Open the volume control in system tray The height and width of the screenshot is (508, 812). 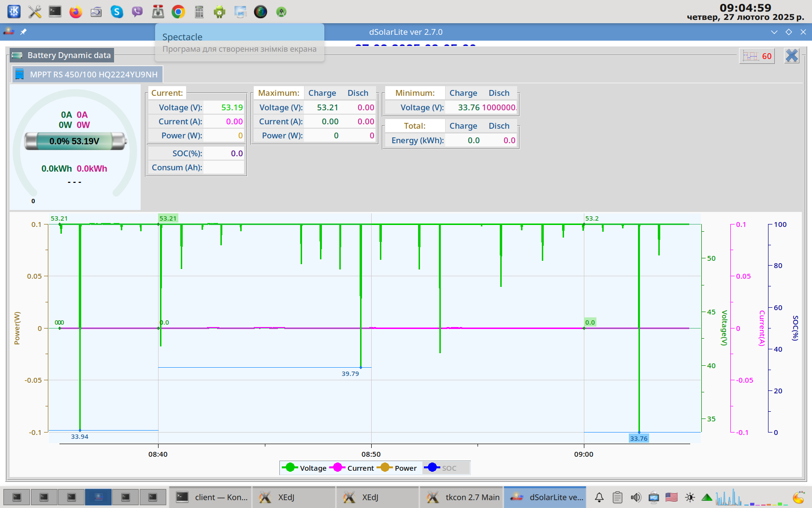pyautogui.click(x=636, y=497)
